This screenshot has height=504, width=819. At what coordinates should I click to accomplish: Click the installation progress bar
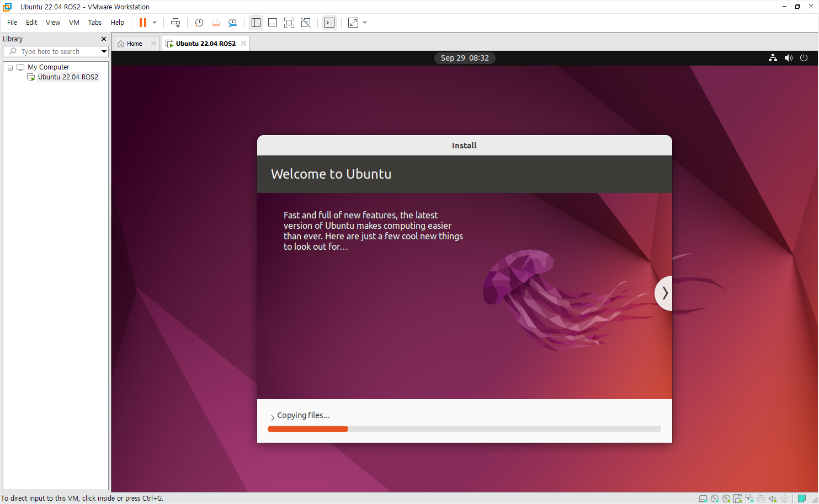[464, 429]
